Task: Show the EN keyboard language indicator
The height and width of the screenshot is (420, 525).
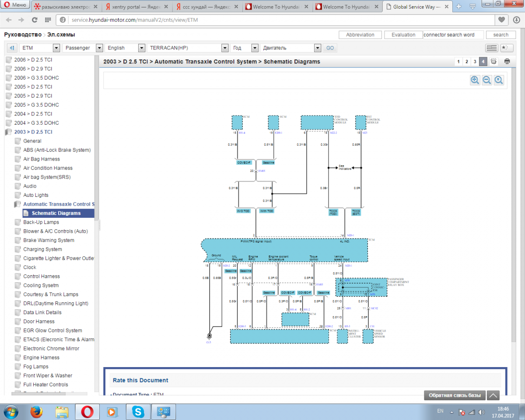Action: click(440, 411)
